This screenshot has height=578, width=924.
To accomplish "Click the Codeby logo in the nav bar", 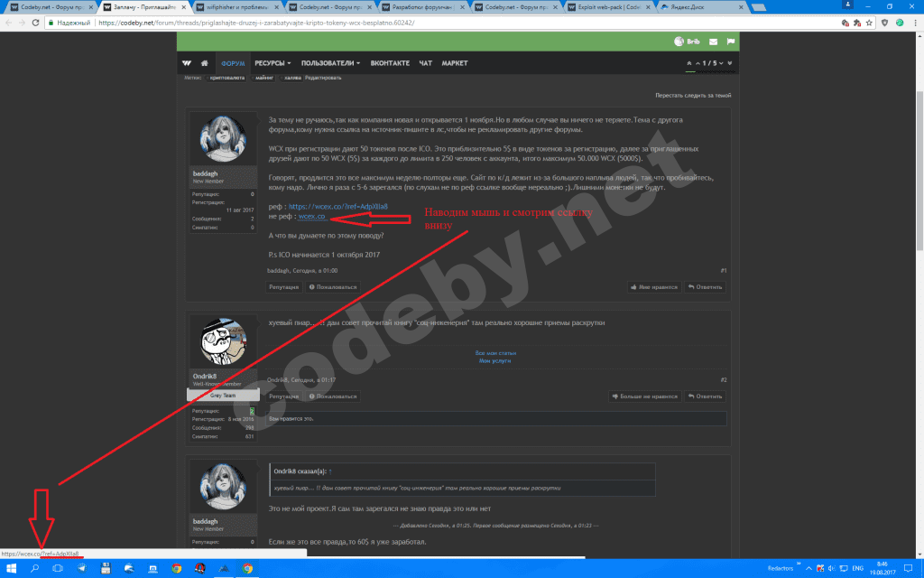I will (x=187, y=63).
